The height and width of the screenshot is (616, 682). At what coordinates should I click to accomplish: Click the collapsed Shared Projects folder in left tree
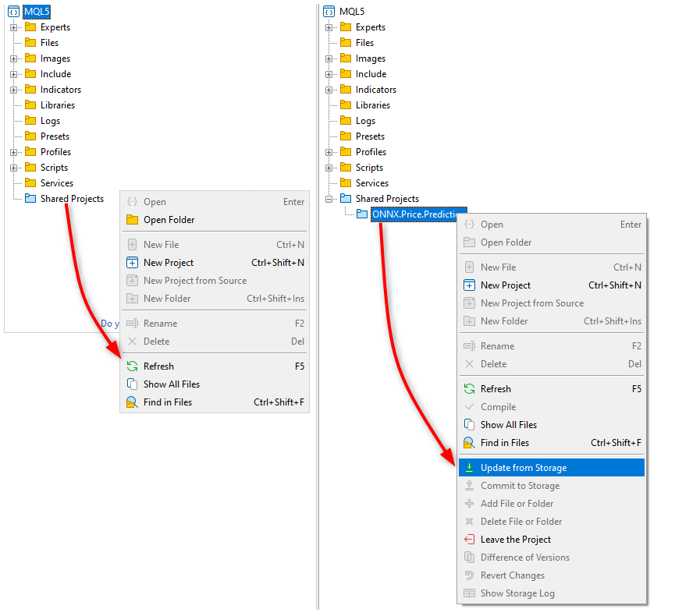[72, 199]
